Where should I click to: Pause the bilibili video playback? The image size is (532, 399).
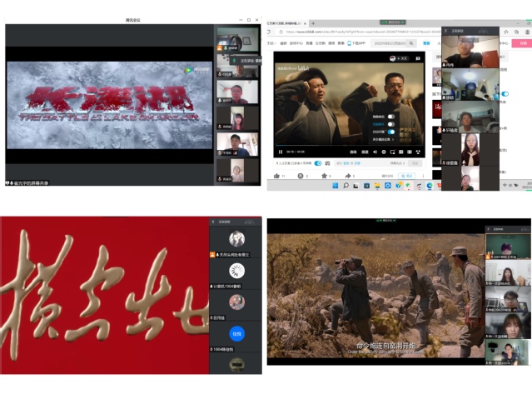[281, 152]
